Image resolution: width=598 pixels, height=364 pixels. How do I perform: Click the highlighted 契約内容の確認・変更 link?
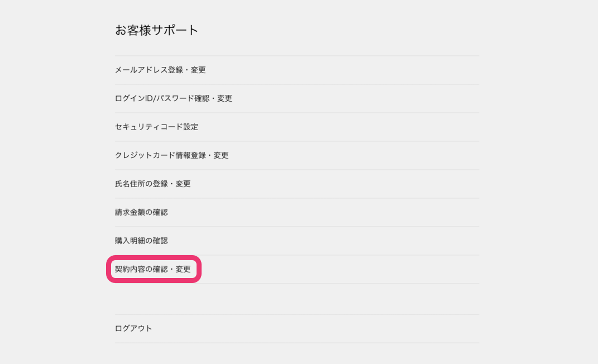pos(152,269)
